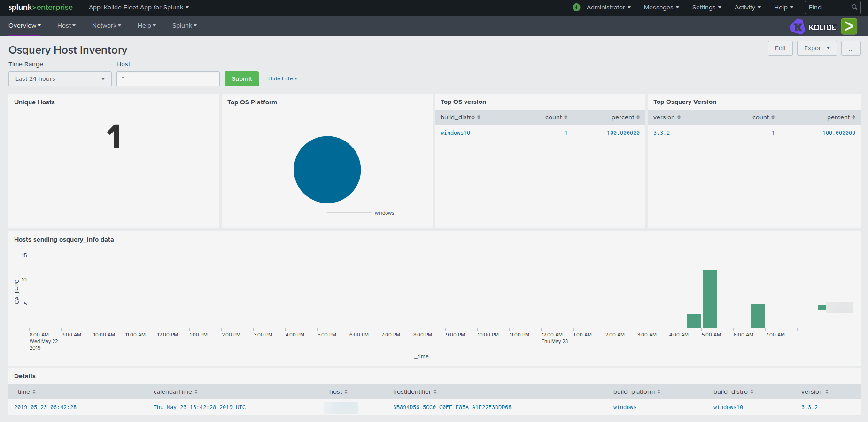Open the App: Kolide Fleet App selector
Viewport: 868px width, 422px height.
point(139,8)
